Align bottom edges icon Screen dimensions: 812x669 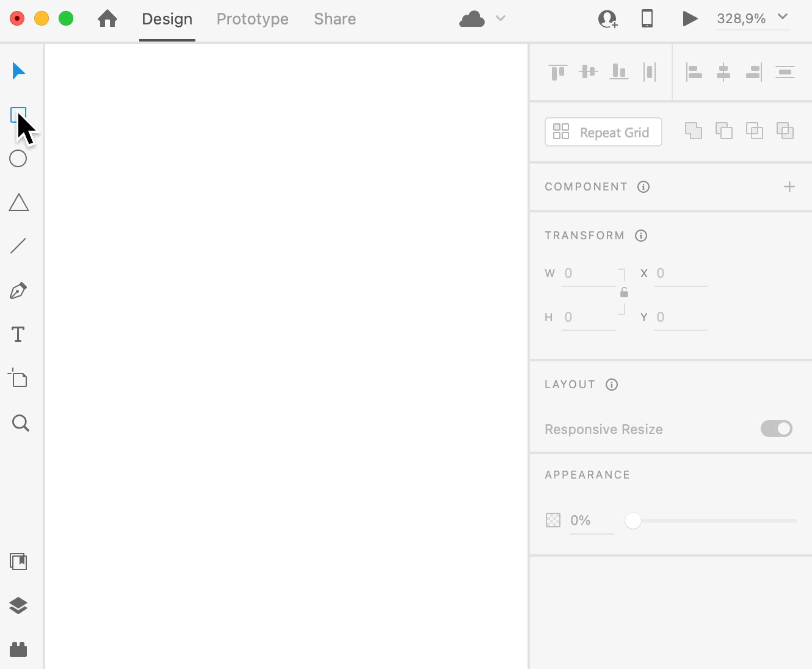[x=619, y=72]
